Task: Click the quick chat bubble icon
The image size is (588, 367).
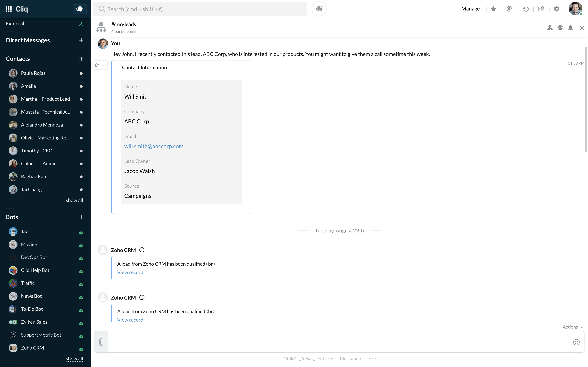Action: tap(319, 9)
